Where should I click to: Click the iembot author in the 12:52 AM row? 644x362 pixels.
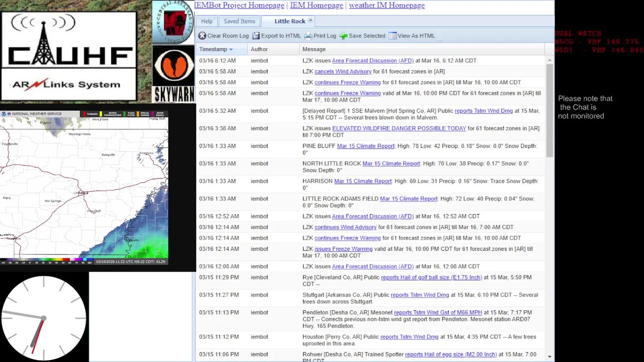pyautogui.click(x=259, y=216)
